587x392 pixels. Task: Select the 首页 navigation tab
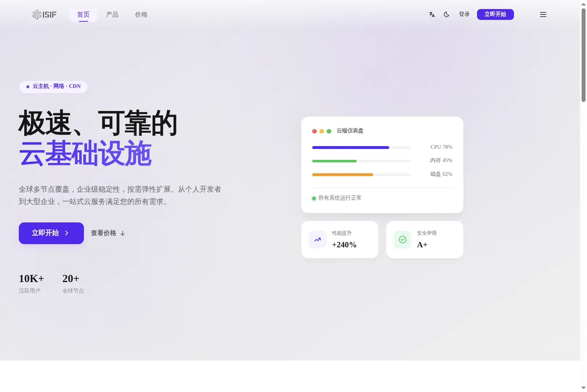tap(83, 14)
